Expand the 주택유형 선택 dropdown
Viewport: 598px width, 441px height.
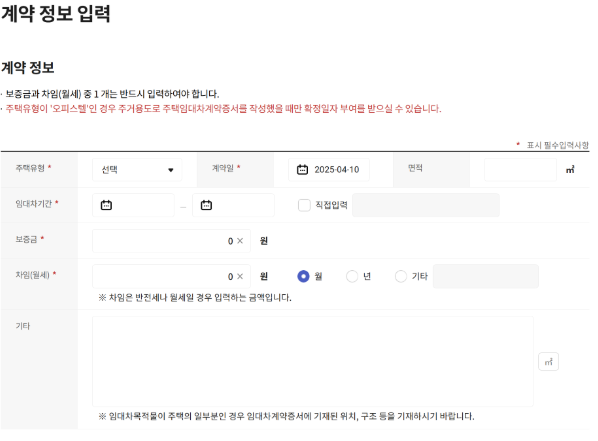coord(137,170)
